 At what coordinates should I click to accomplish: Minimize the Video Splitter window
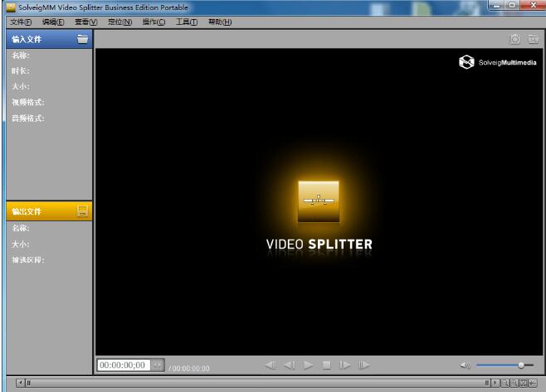point(496,5)
